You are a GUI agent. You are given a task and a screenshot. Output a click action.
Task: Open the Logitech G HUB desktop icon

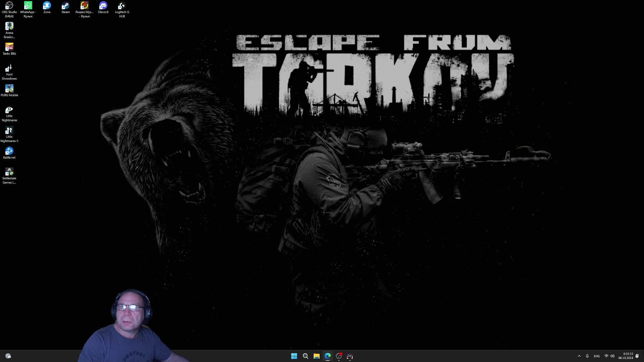(122, 10)
